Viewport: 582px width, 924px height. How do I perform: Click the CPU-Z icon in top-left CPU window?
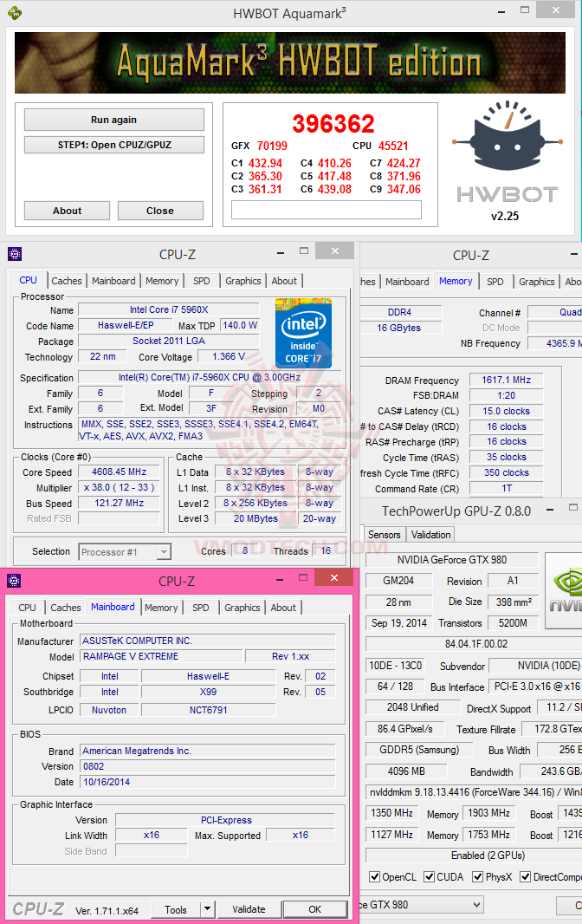tap(15, 254)
